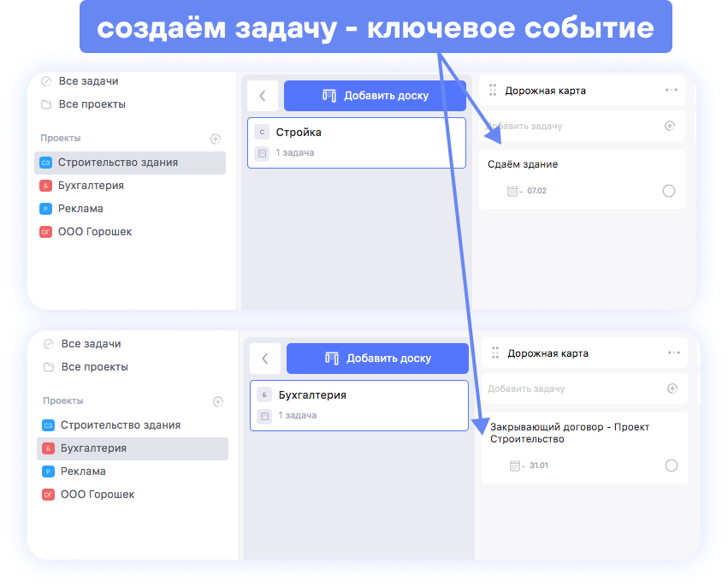Collapse the board panel with the top left chevron
The height and width of the screenshot is (587, 728).
263,95
